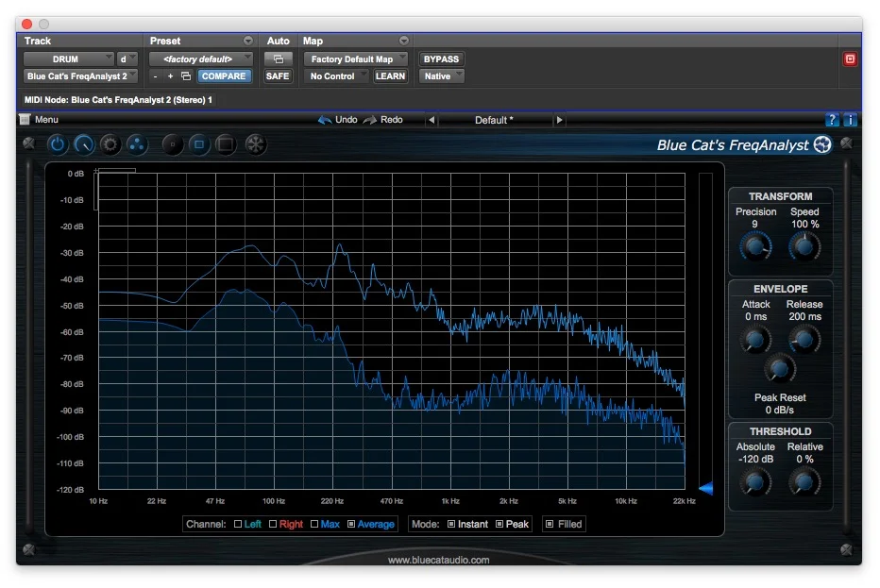The height and width of the screenshot is (588, 880).
Task: Open the Menu item in the toolbar
Action: point(47,119)
